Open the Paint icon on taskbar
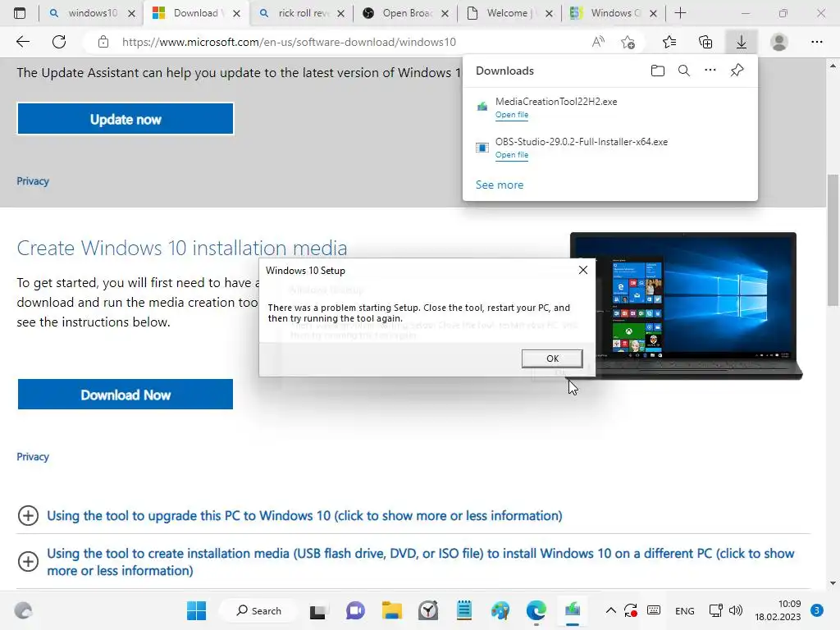The image size is (840, 630). point(500,610)
